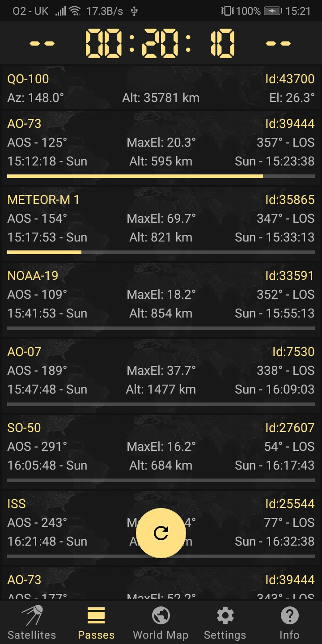Tap the Wi-Fi signal status icon
The image size is (322, 644).
pyautogui.click(x=75, y=11)
